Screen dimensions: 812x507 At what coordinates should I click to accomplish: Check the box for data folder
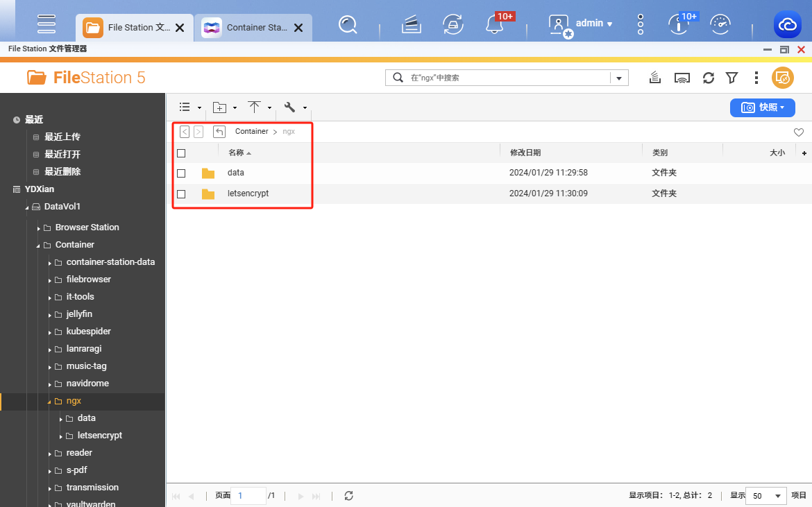(x=181, y=173)
